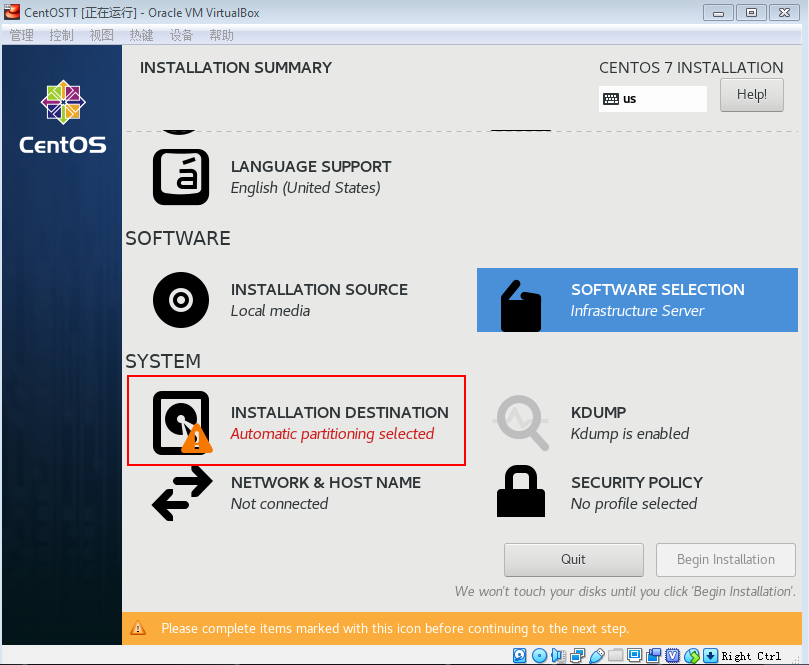This screenshot has height=665, width=809.
Task: Open SECURITY POLICY label
Action: [637, 482]
